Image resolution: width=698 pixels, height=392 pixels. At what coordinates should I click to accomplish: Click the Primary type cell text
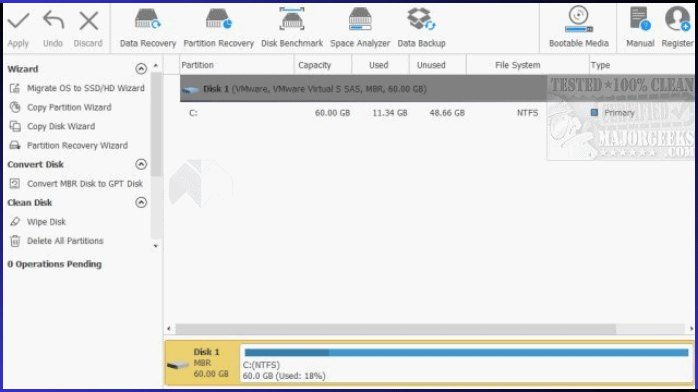619,113
